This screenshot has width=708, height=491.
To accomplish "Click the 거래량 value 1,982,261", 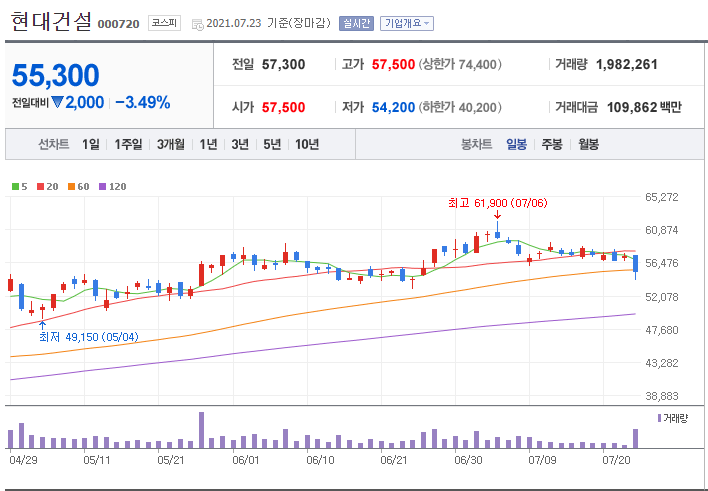I will pyautogui.click(x=627, y=65).
